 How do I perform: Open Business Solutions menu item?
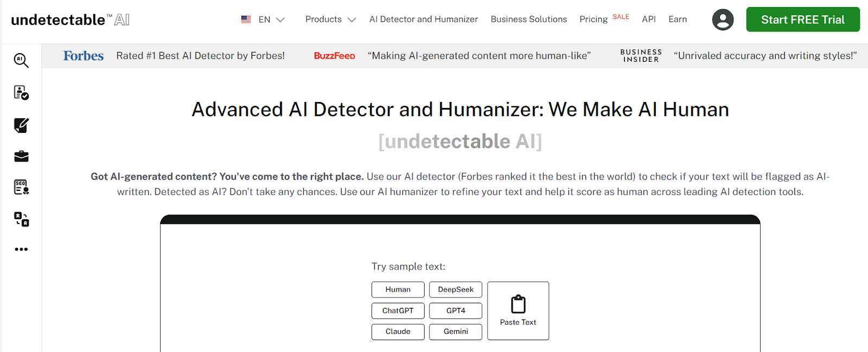[529, 20]
